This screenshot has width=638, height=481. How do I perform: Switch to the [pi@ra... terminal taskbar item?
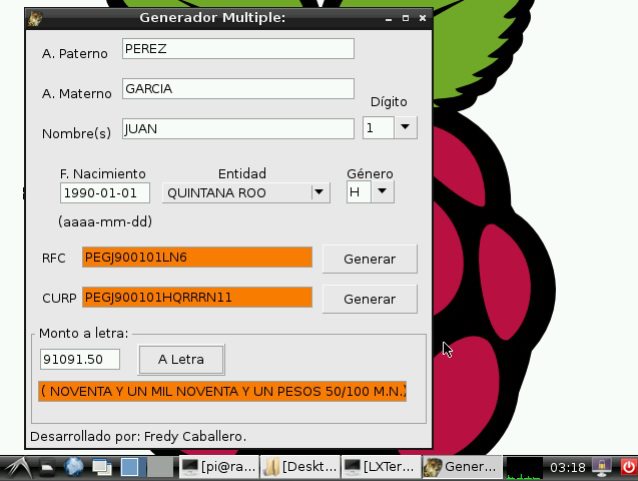pos(219,467)
